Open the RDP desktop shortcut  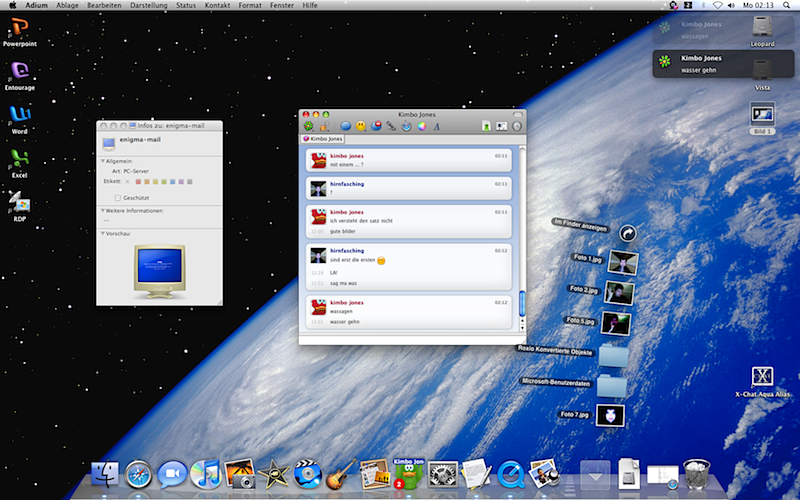pyautogui.click(x=19, y=206)
